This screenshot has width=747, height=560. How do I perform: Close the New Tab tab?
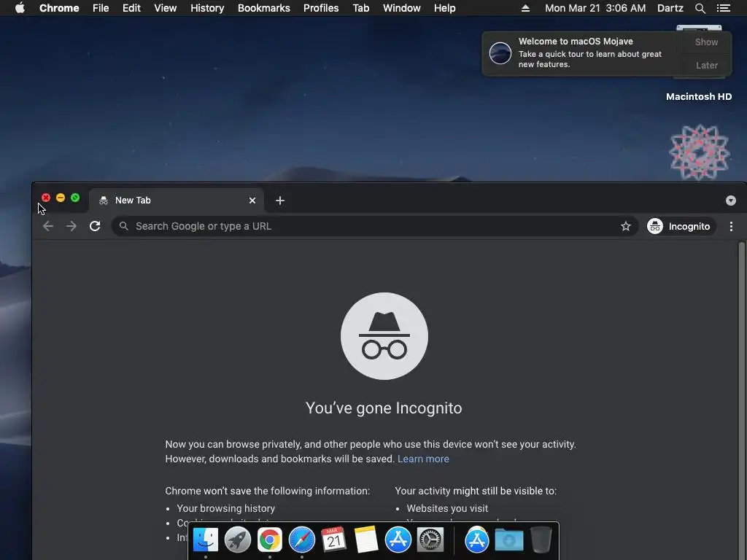pyautogui.click(x=252, y=201)
